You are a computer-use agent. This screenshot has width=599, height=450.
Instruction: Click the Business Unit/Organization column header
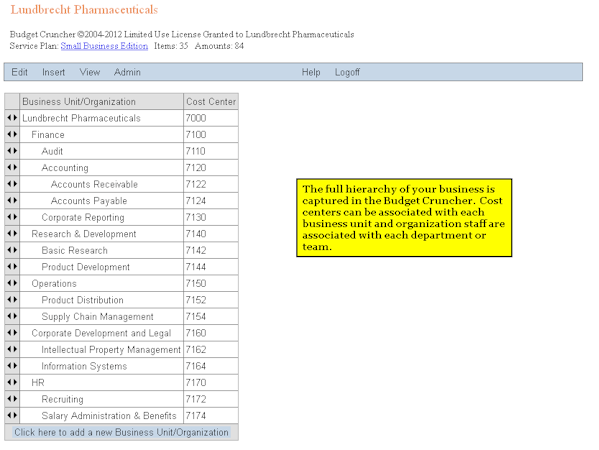click(102, 102)
